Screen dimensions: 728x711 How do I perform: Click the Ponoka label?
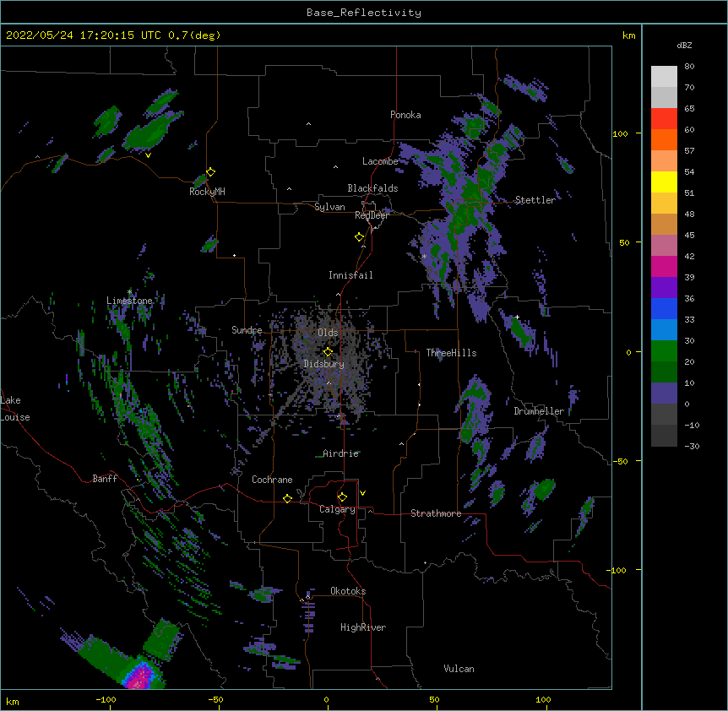tap(405, 115)
